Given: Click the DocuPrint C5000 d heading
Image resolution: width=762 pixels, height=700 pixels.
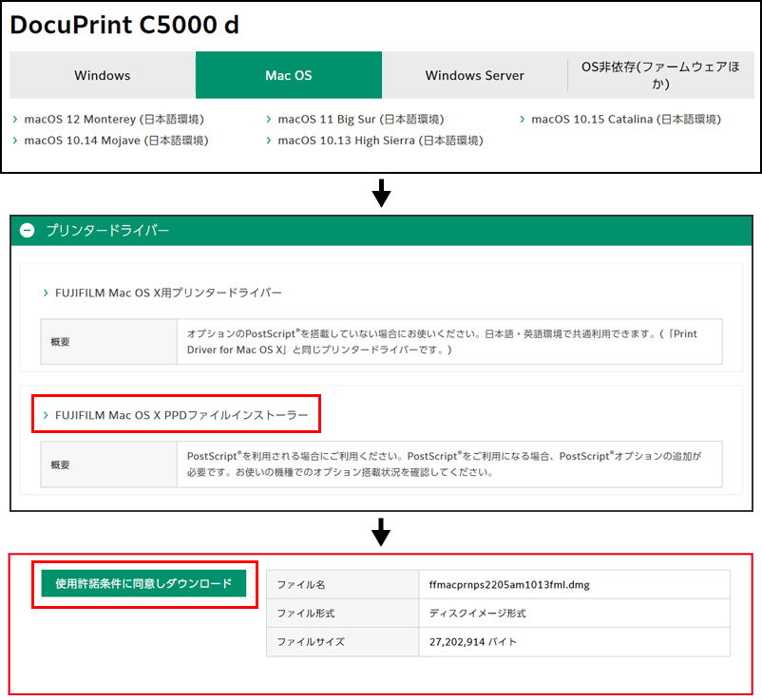Looking at the screenshot, I should pos(124,26).
